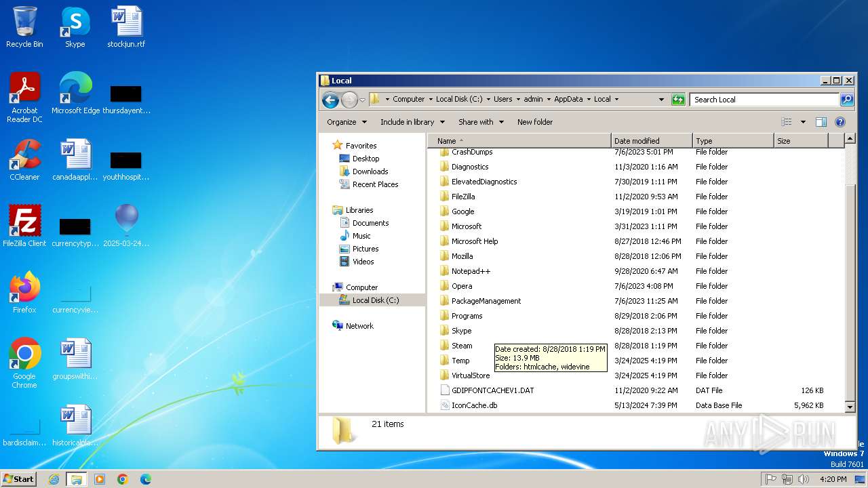Launch Firefox from the desktop
The height and width of the screenshot is (488, 868).
click(24, 293)
